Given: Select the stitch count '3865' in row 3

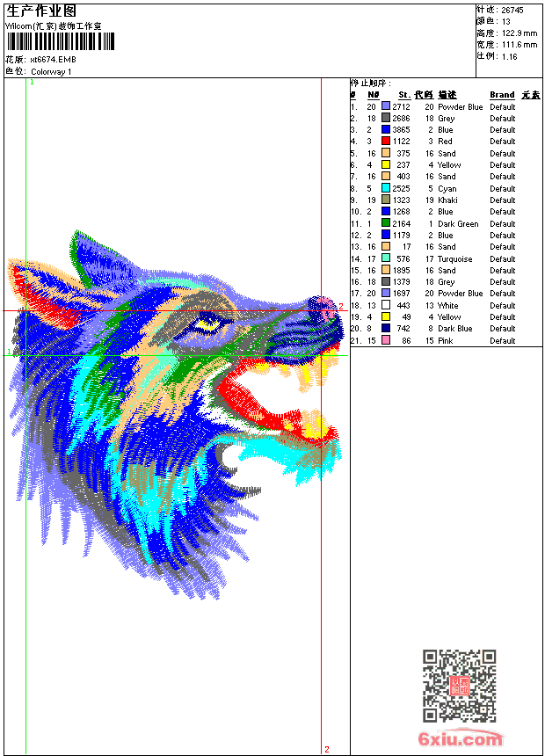Looking at the screenshot, I should 401,130.
